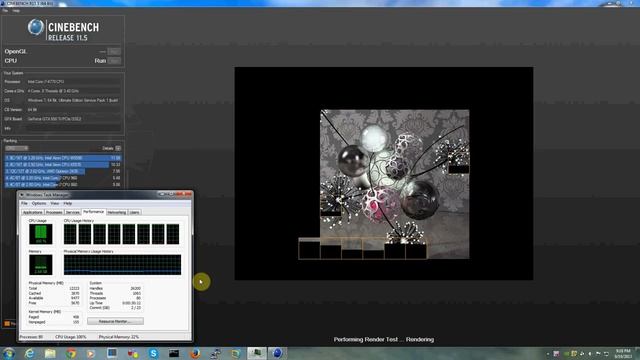This screenshot has width=640, height=360.
Task: Open Task Manager View menu
Action: [55, 203]
